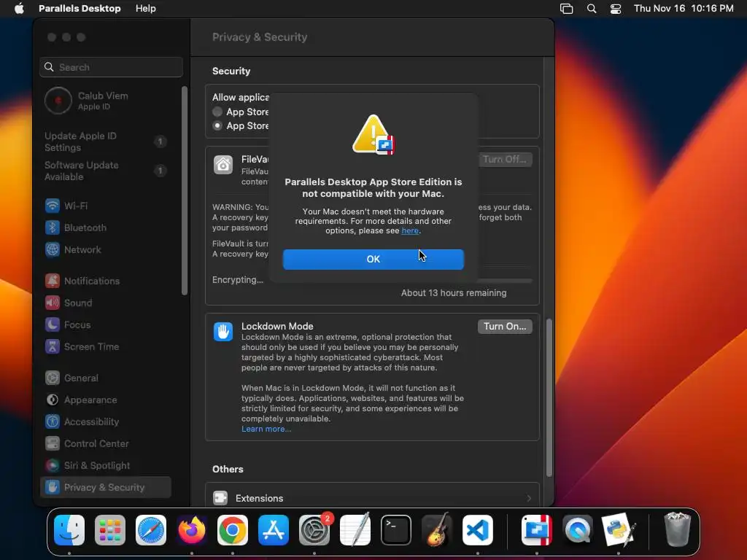
Task: Show the date and time menu
Action: coord(683,8)
